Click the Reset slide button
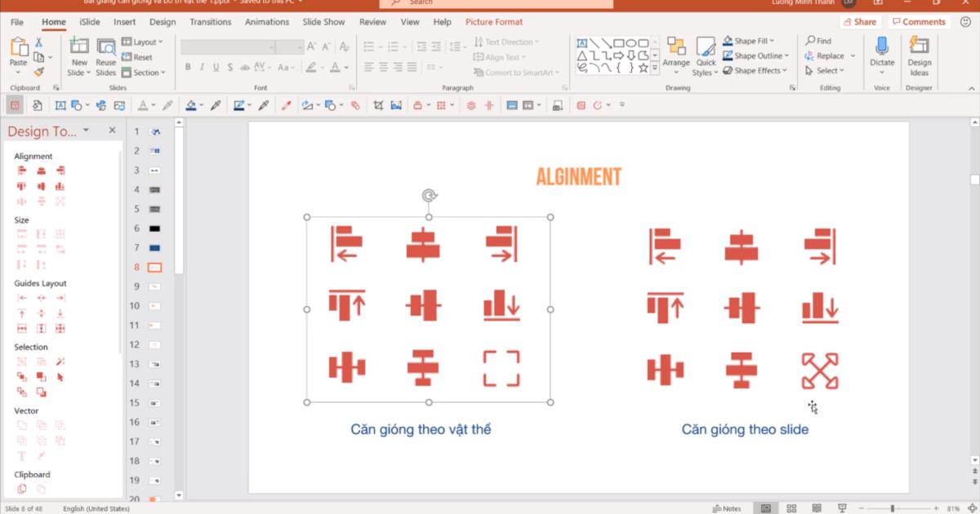980x514 pixels. click(x=136, y=57)
